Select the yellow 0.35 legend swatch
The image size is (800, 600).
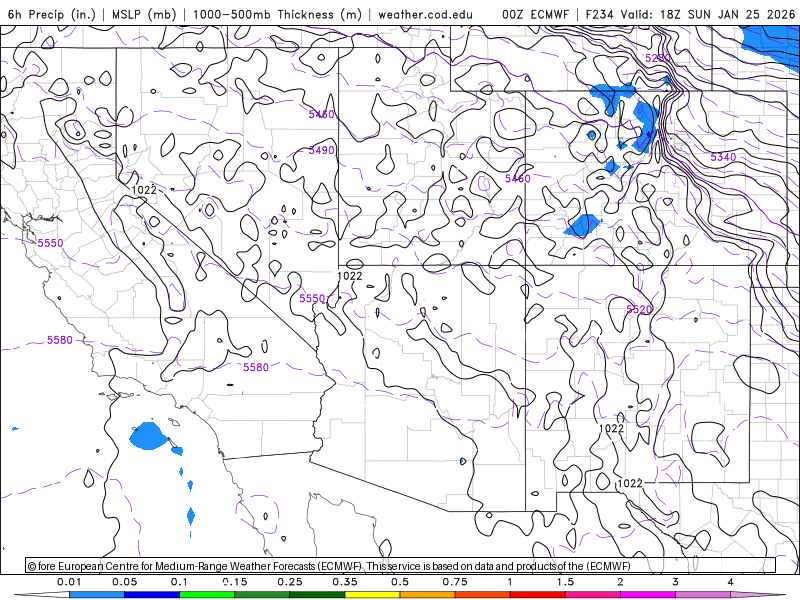(x=372, y=595)
